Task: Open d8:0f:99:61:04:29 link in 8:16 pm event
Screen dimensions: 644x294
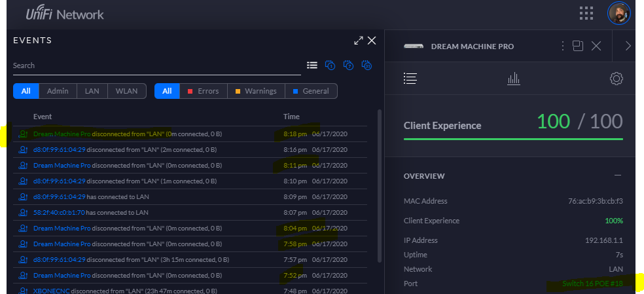Action: (x=59, y=150)
